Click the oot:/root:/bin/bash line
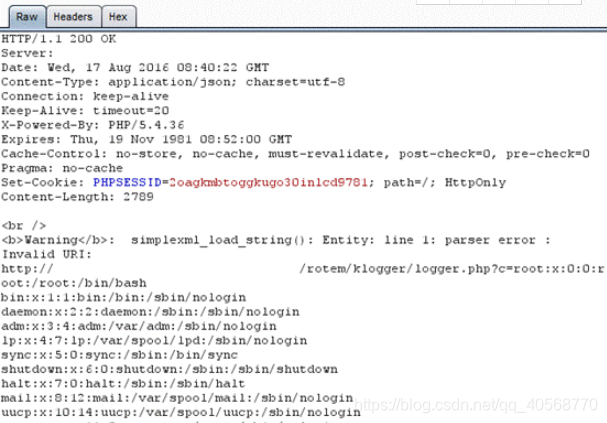Screen dimensions: 607x423 click(x=74, y=283)
